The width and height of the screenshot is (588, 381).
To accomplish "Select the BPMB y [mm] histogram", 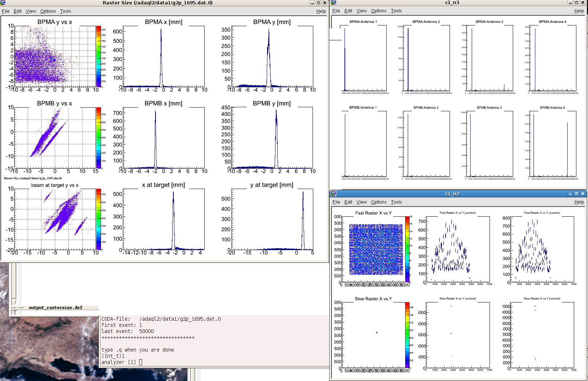I will tap(272, 138).
